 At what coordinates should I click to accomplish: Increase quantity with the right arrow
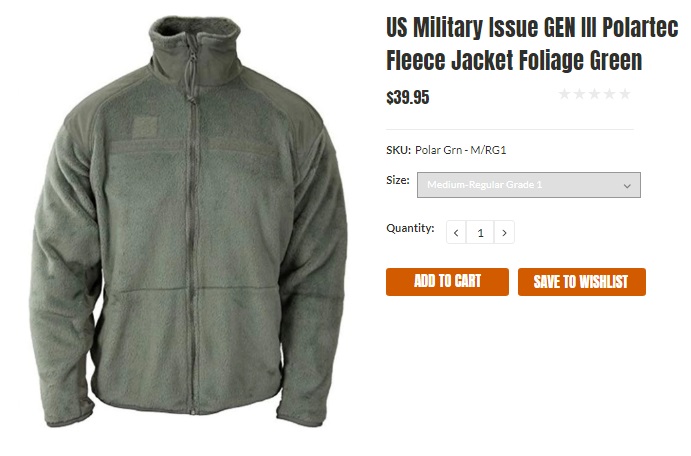(x=505, y=233)
